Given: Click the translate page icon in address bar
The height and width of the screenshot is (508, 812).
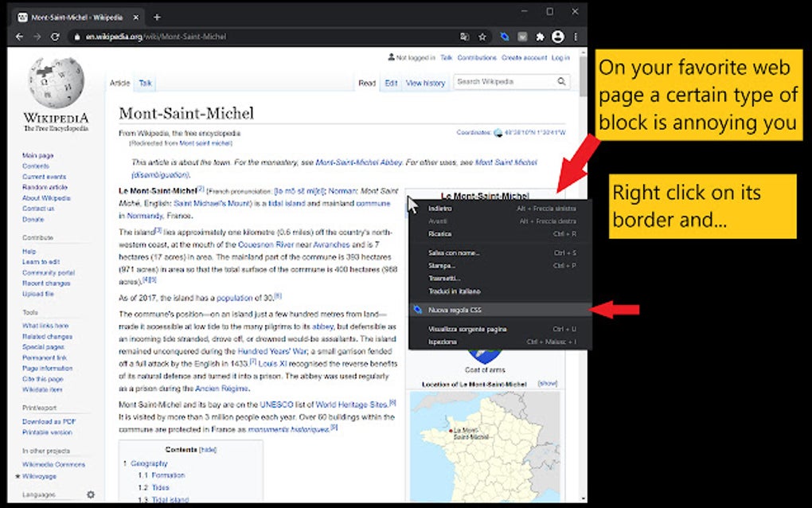Looking at the screenshot, I should click(x=465, y=37).
